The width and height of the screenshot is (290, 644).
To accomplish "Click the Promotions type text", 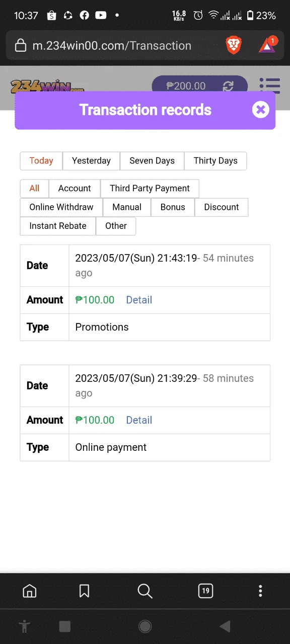I will 102,327.
